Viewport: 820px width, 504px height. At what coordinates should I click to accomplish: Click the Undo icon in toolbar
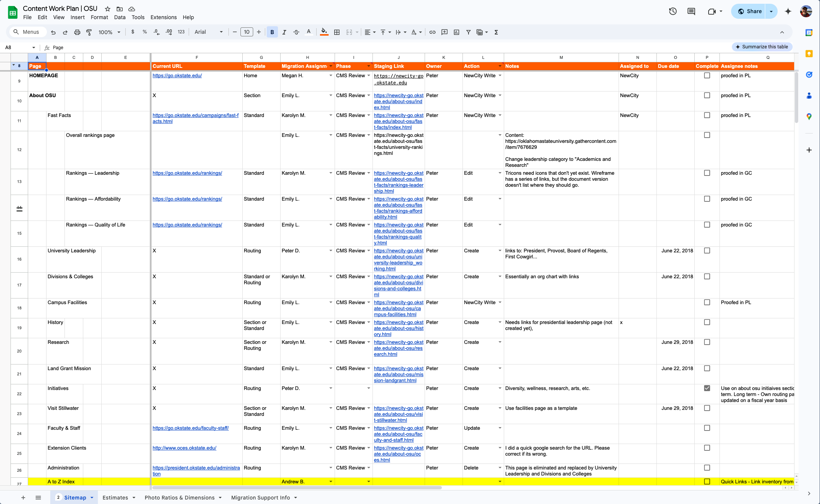click(53, 32)
